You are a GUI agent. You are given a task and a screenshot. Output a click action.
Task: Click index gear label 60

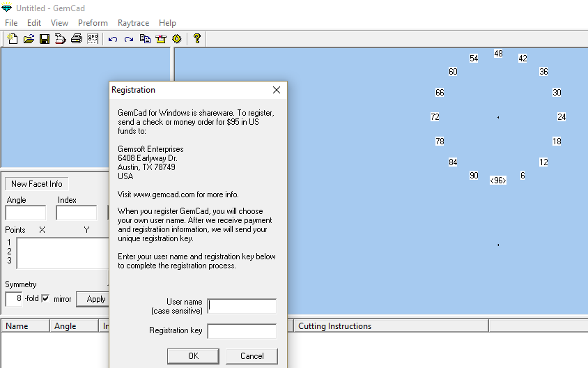(453, 72)
